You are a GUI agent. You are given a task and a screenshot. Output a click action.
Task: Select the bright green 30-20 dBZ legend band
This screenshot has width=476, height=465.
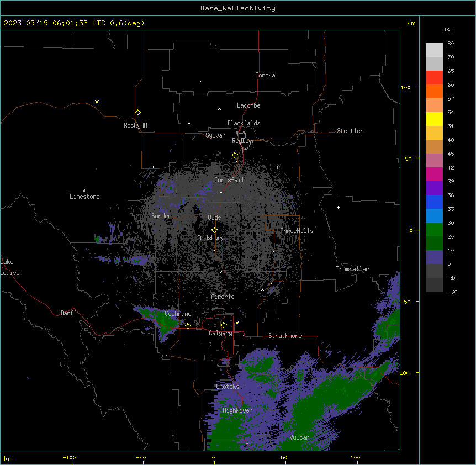coord(434,230)
